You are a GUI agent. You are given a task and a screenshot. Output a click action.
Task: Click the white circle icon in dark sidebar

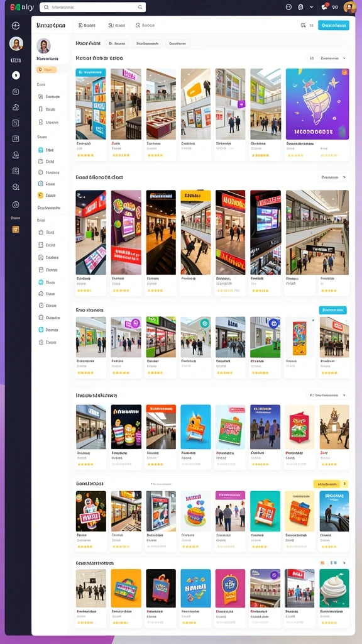point(16,75)
